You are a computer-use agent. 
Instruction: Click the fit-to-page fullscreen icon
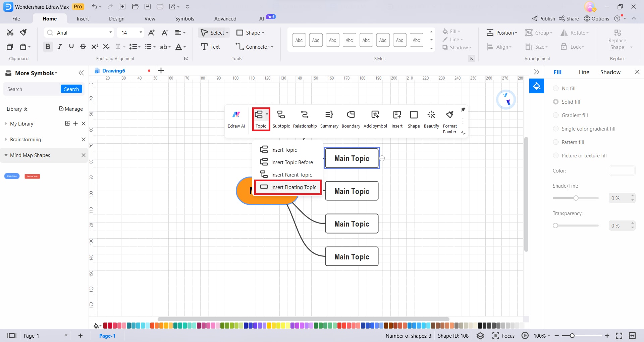coord(619,336)
